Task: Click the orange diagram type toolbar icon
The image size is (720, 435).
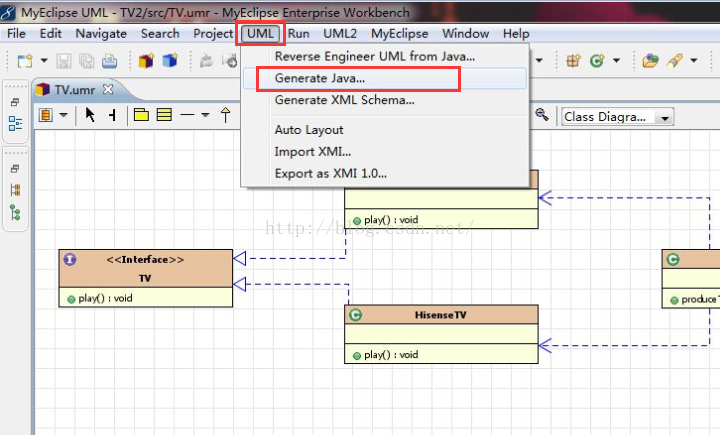Action: point(45,115)
